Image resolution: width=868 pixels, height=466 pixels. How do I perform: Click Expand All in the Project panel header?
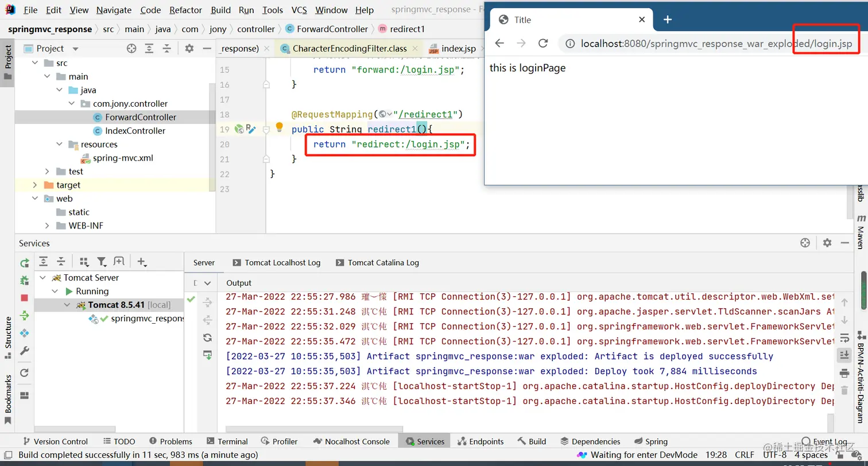click(149, 49)
